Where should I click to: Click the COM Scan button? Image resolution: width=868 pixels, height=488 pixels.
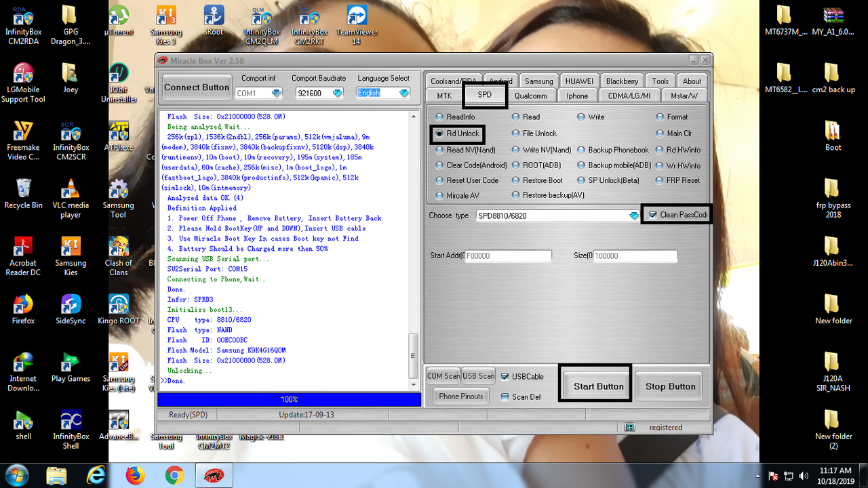443,376
